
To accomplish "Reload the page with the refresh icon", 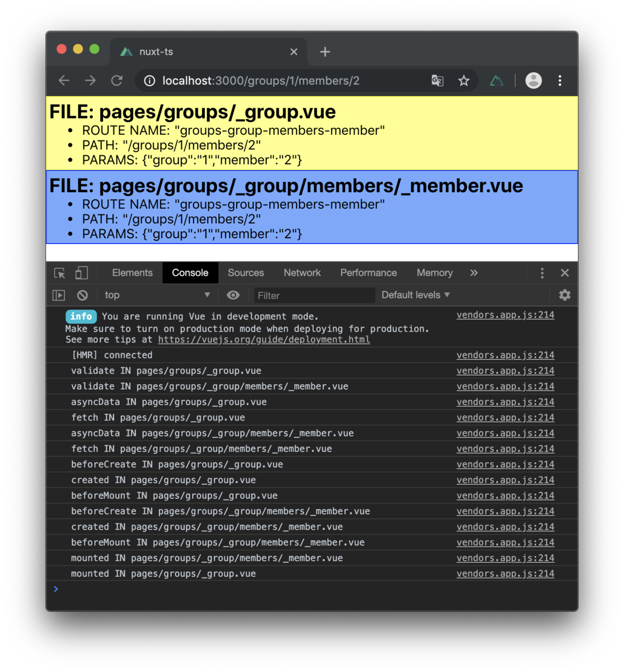I will pyautogui.click(x=116, y=81).
